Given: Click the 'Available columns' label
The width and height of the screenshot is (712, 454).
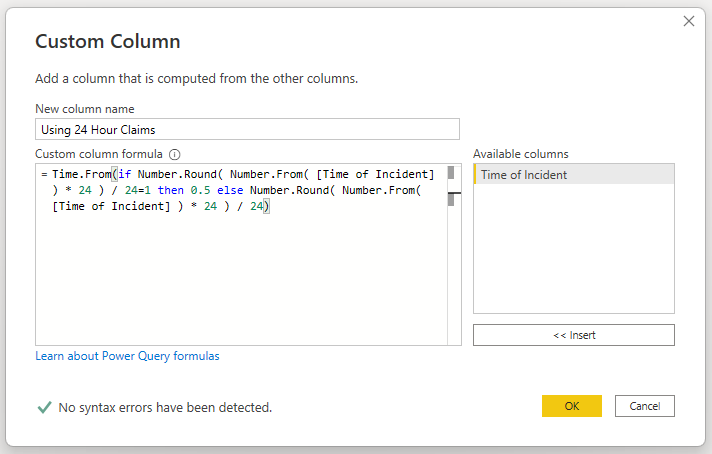Looking at the screenshot, I should coord(520,154).
